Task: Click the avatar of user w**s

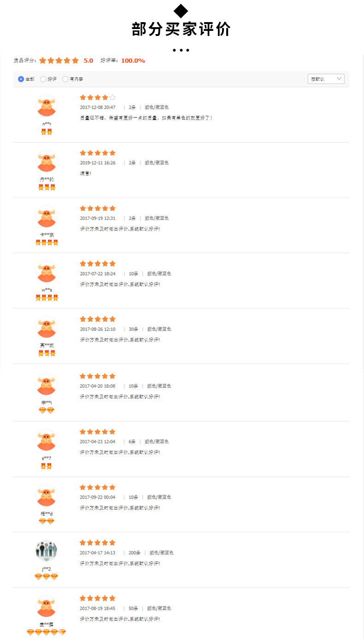Action: (x=46, y=271)
